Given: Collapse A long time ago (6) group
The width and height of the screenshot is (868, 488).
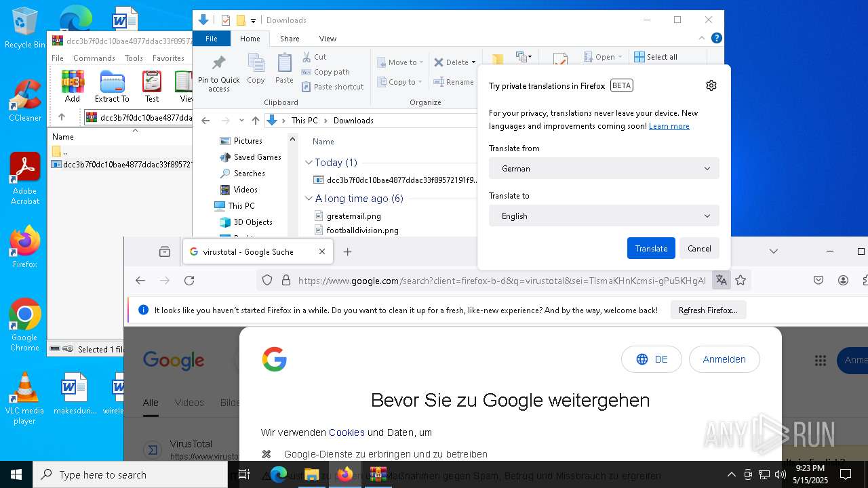Looking at the screenshot, I should pos(309,199).
